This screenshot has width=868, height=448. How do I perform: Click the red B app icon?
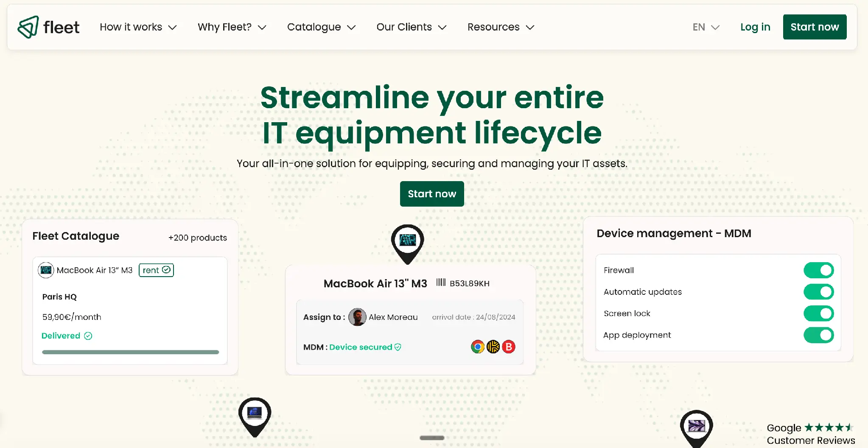click(x=508, y=347)
